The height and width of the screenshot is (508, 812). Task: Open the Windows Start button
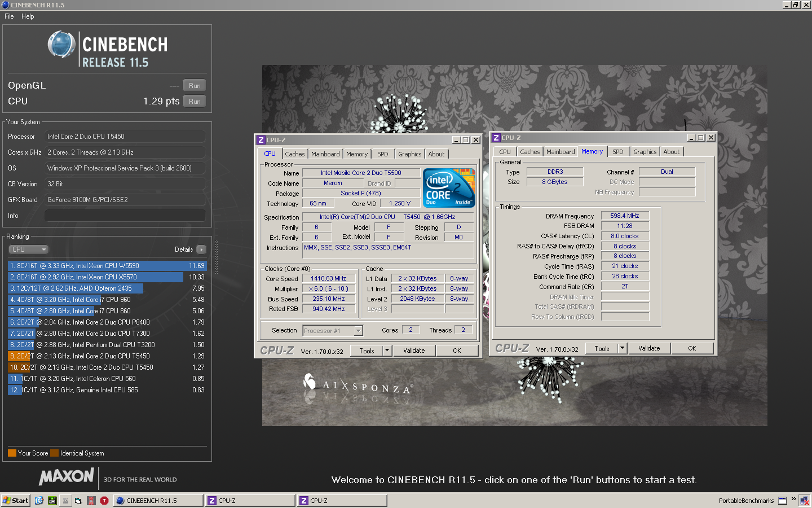click(x=15, y=500)
